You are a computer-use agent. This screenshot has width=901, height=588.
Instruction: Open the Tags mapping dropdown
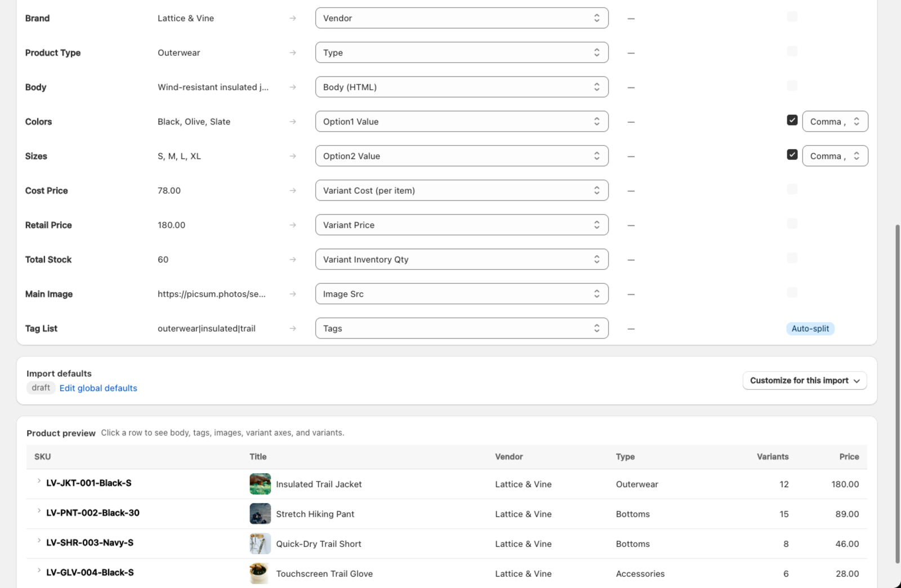(x=462, y=328)
